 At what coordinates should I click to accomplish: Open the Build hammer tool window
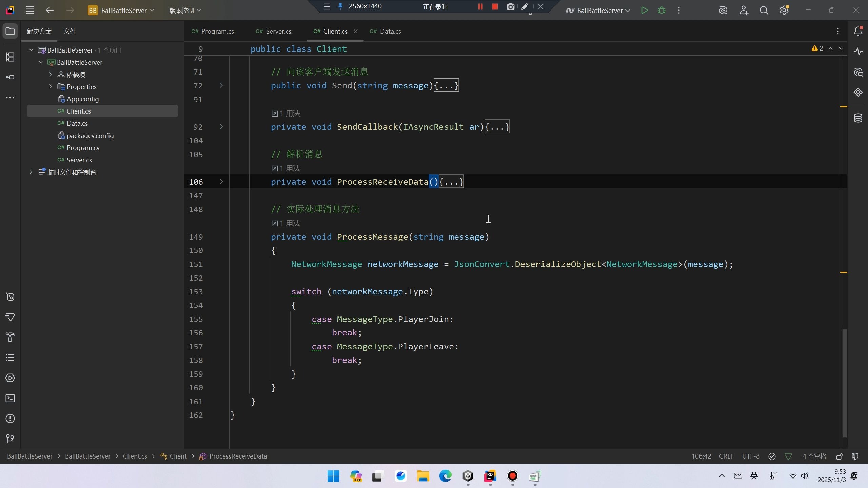coord(10,337)
